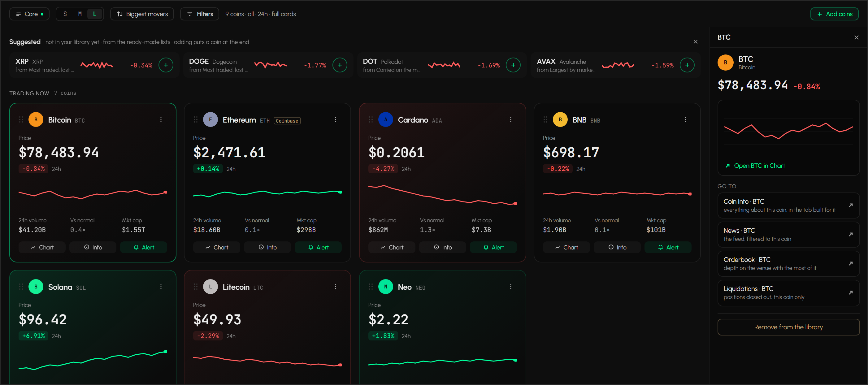Click the Cardano card drag handle

point(371,119)
